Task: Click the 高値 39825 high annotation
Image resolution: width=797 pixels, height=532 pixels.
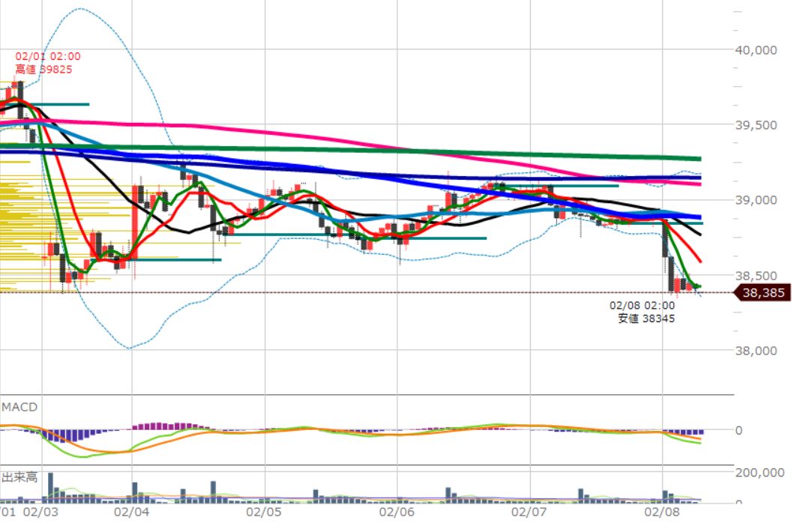Action: pyautogui.click(x=43, y=70)
